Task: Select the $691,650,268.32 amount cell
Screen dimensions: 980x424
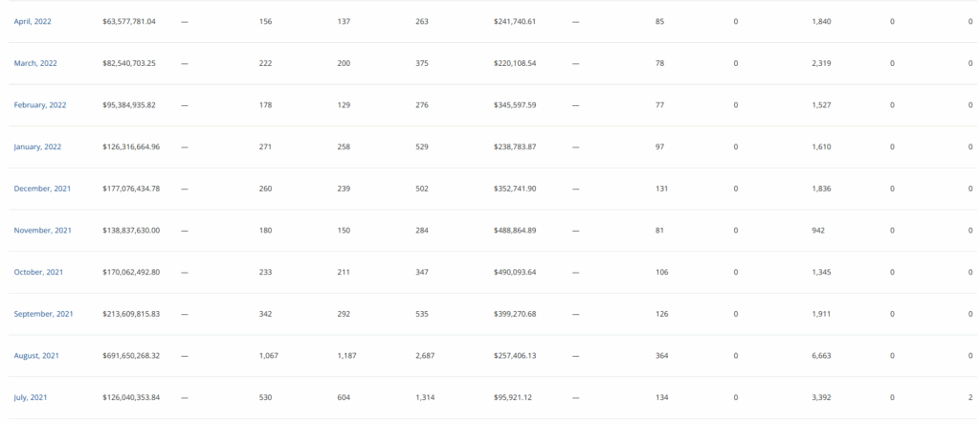Action: pyautogui.click(x=131, y=356)
